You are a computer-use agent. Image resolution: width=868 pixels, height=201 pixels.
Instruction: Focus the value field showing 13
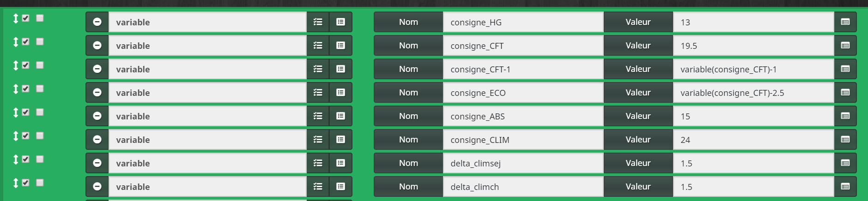[753, 22]
